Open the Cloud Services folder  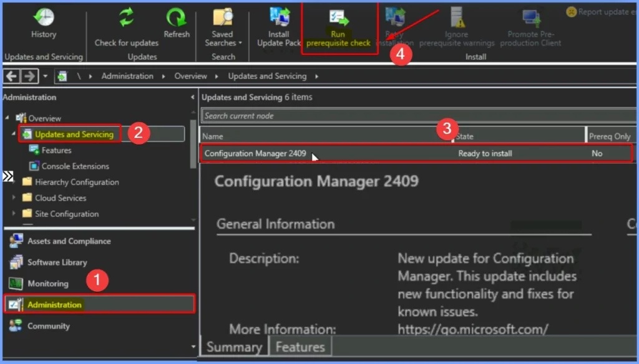coord(61,198)
